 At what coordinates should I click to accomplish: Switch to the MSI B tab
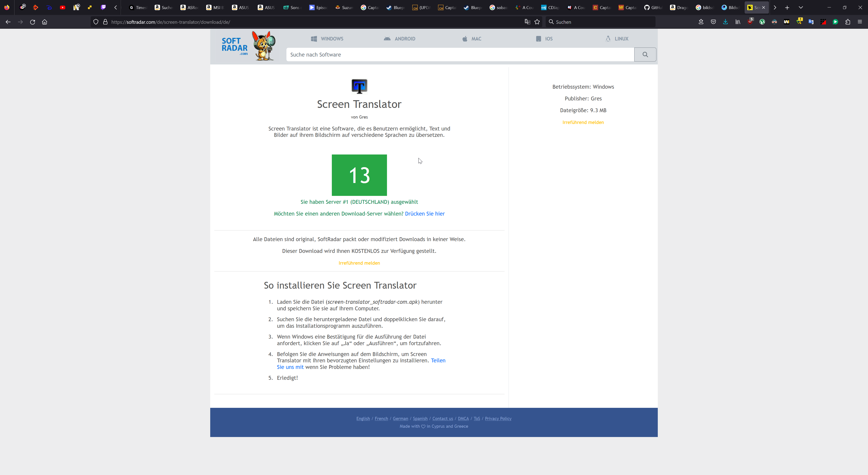click(215, 7)
